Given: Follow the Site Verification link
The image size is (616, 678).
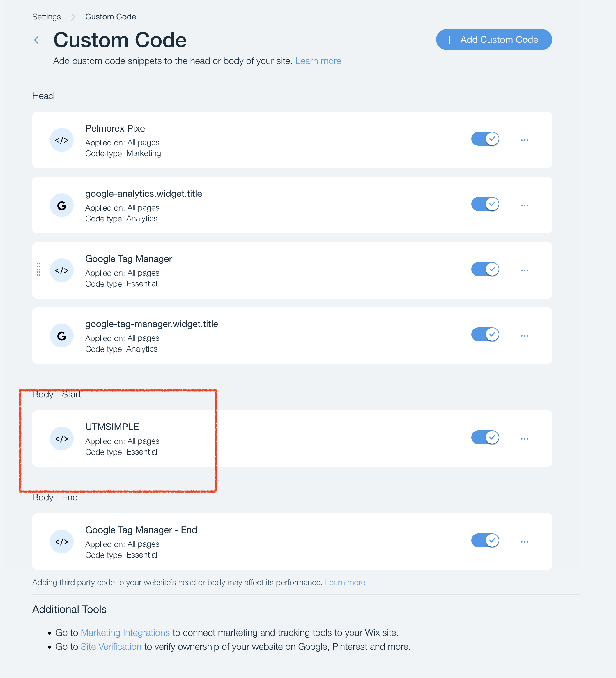Looking at the screenshot, I should tap(111, 647).
